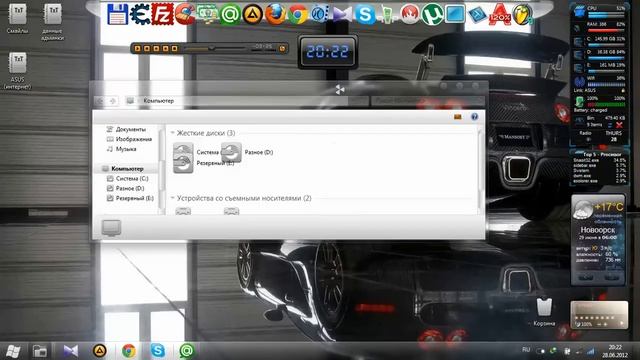This screenshot has height=360, width=640.
Task: Click the first button on the AIMP mini player
Action: [138, 49]
